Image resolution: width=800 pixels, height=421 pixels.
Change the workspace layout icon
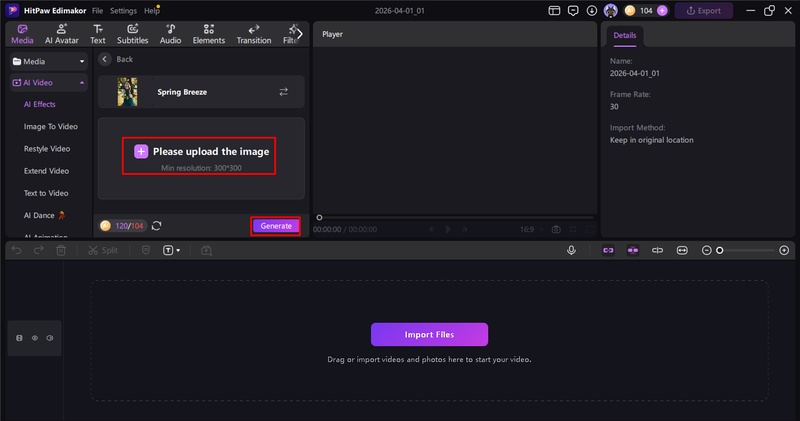(554, 11)
